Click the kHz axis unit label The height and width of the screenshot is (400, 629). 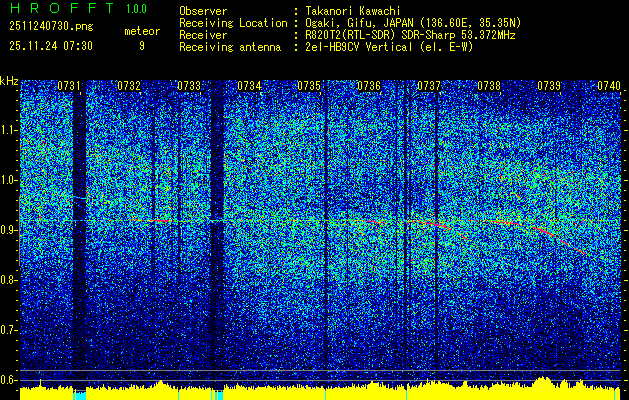pos(9,81)
